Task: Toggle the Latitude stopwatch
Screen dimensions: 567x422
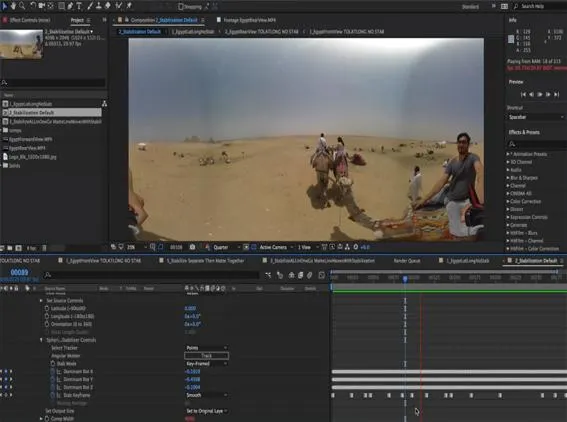Action: click(x=47, y=308)
